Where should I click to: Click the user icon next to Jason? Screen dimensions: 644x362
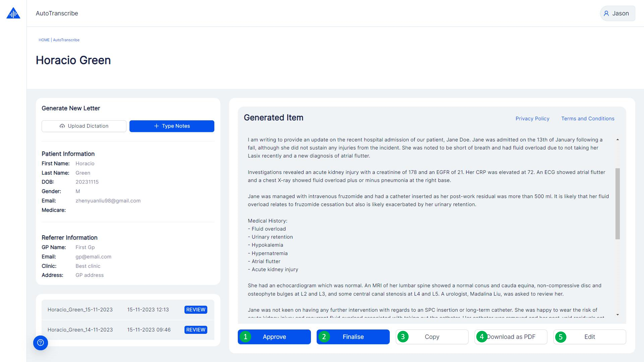(606, 14)
